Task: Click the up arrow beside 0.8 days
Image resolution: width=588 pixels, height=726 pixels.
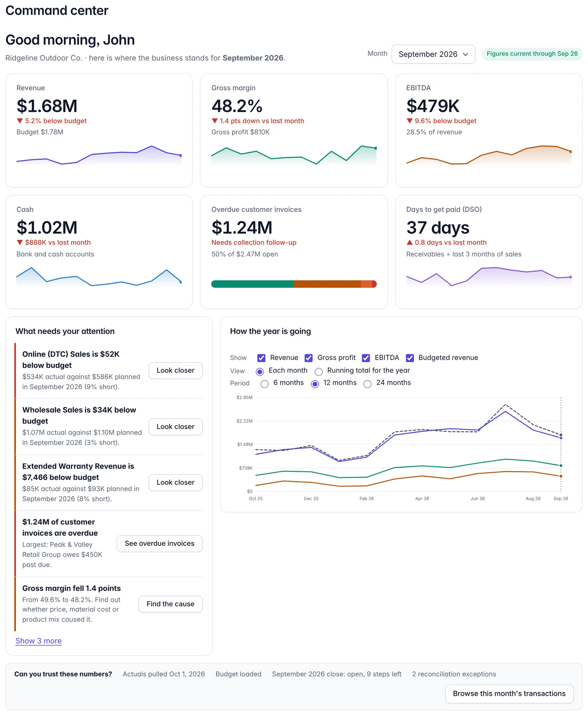Action: [410, 242]
